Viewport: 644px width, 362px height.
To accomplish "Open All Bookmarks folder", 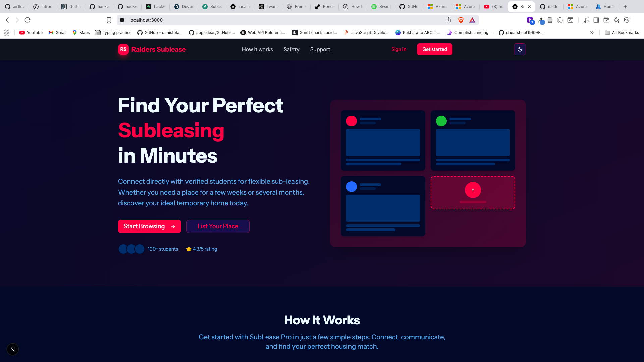I will coord(622,33).
